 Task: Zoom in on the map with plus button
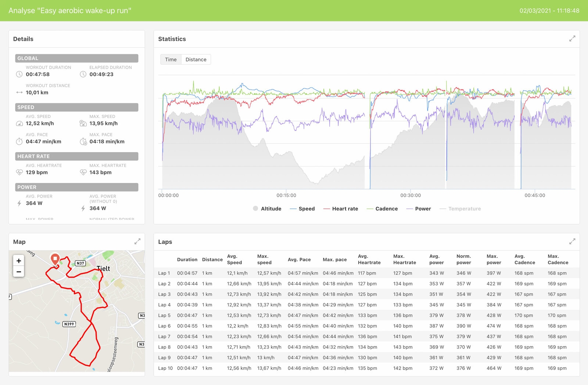[x=19, y=261]
